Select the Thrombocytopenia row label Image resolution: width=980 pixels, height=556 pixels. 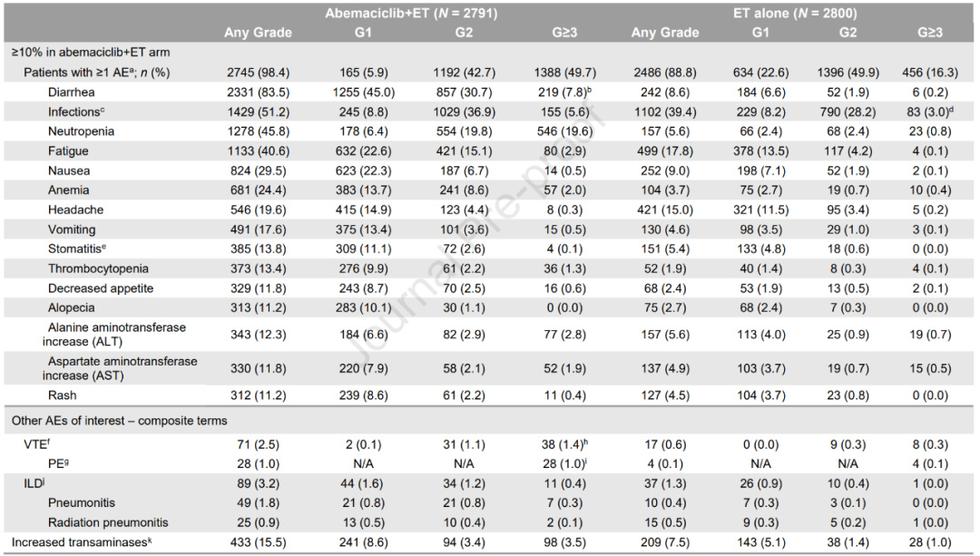point(99,268)
